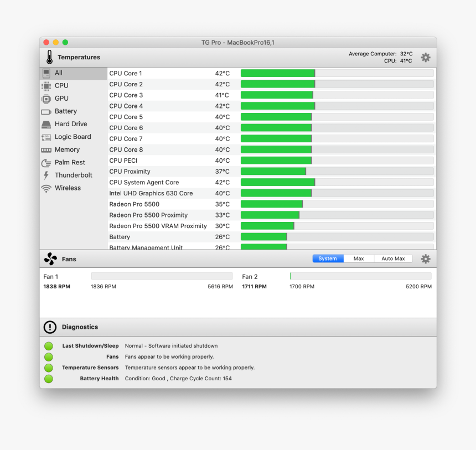Open Fans settings gear menu

[x=425, y=258]
